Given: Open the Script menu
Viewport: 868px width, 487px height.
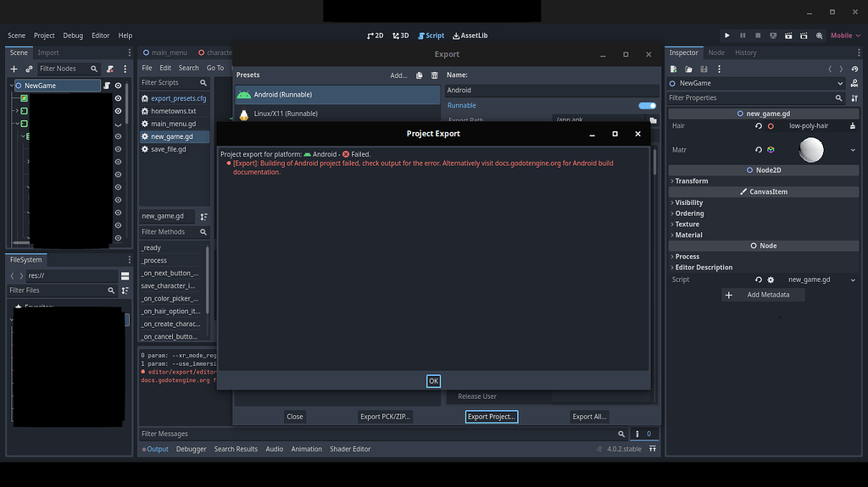Looking at the screenshot, I should click(431, 36).
